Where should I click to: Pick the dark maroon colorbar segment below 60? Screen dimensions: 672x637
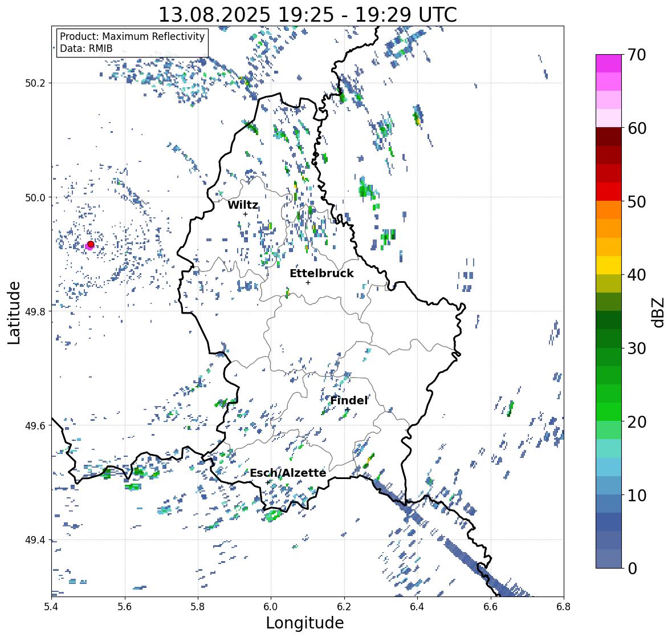(609, 137)
